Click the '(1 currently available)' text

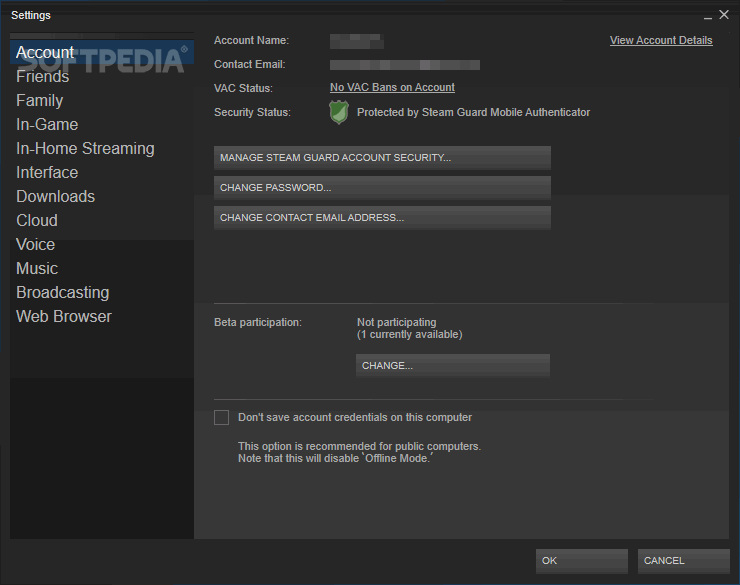click(410, 334)
